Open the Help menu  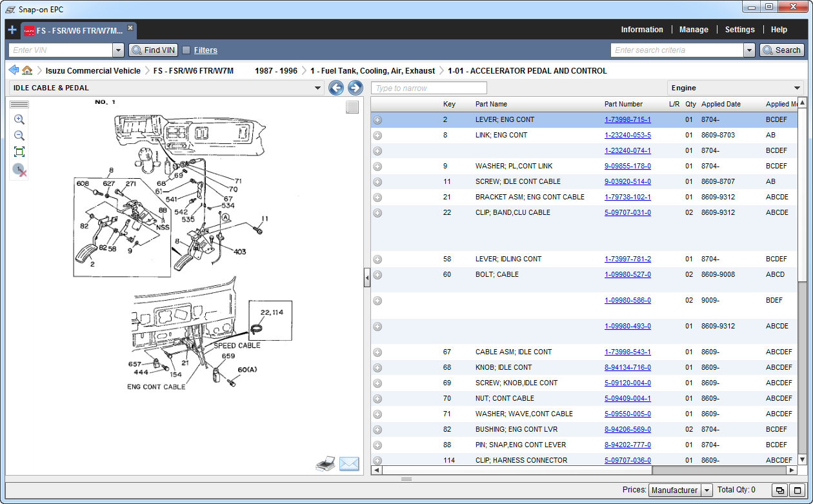[x=779, y=30]
